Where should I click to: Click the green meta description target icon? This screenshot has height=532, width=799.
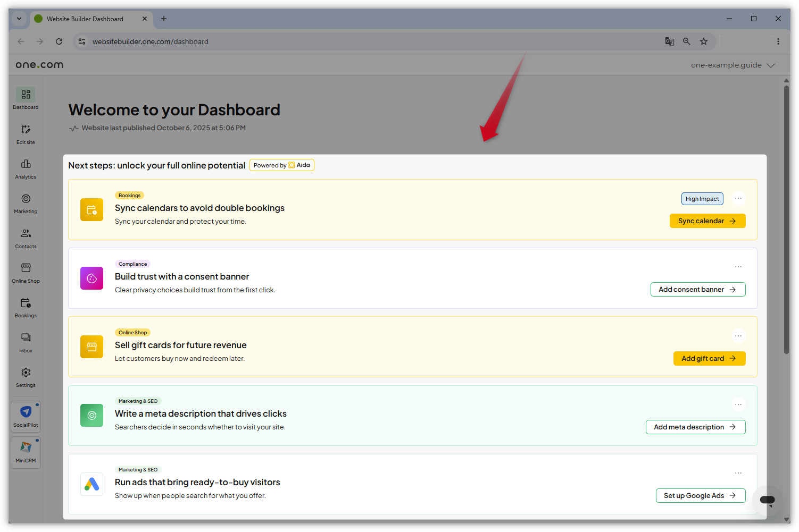click(x=91, y=415)
